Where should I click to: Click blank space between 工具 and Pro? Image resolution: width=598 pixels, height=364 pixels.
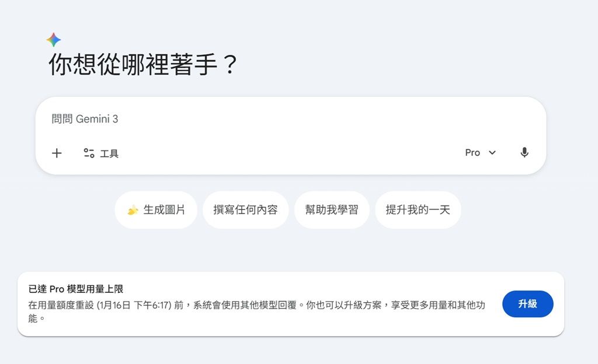(292, 153)
